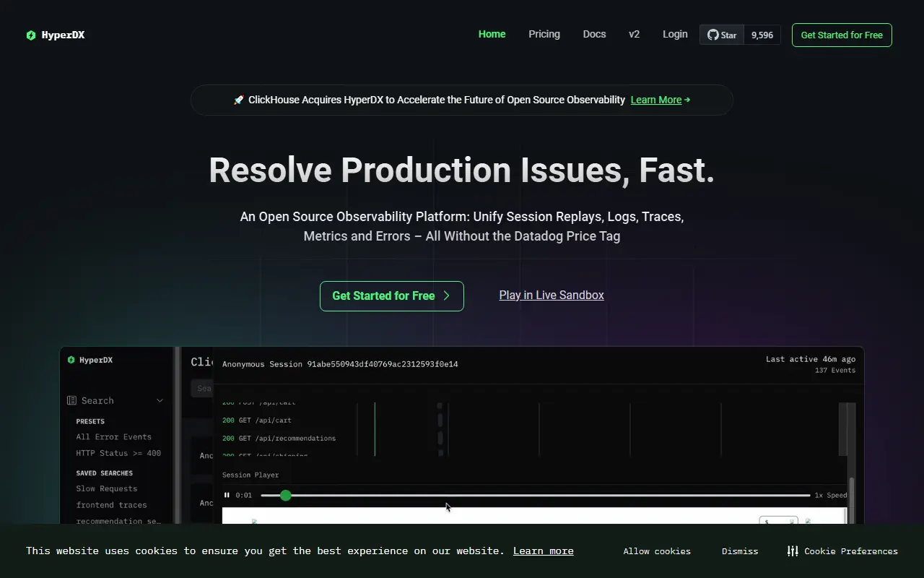The height and width of the screenshot is (578, 924).
Task: Click the chevron in hero Get Started button
Action: point(446,296)
